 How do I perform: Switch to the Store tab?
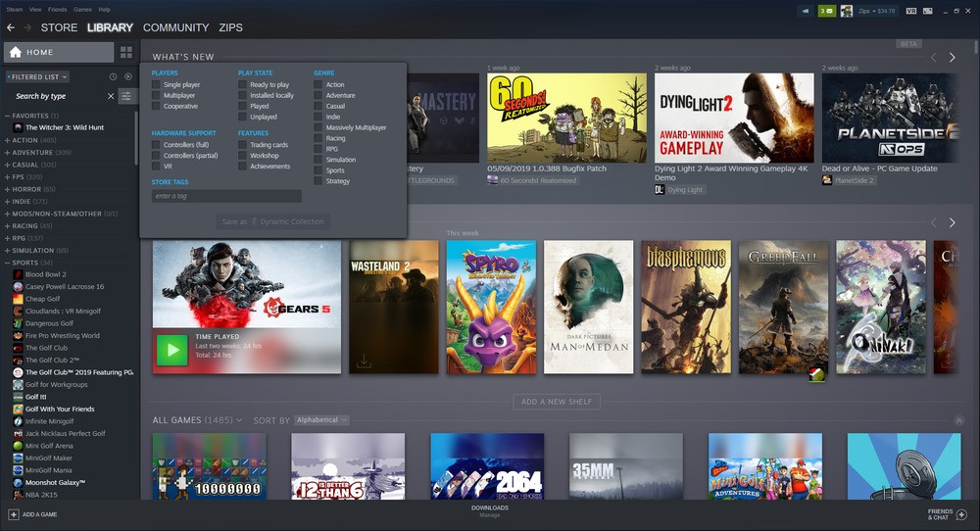[60, 27]
